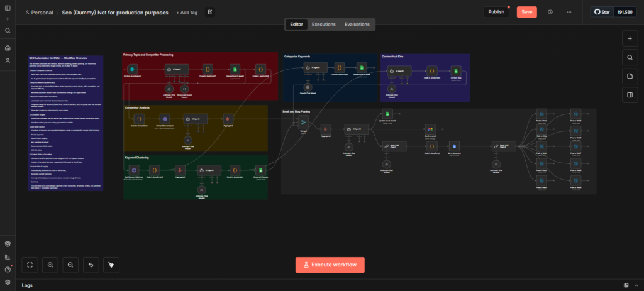644x291 pixels.
Task: Open the workflow history clock icon
Action: tap(550, 12)
